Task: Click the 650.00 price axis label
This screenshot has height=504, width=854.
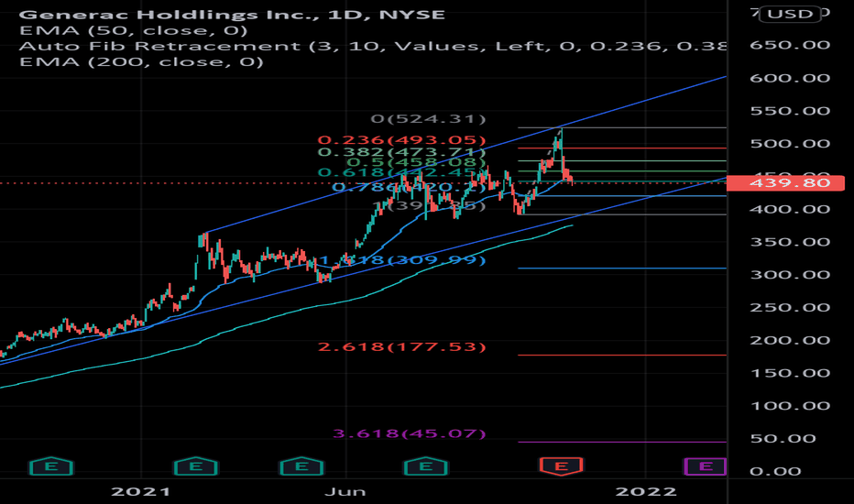Action: point(790,45)
